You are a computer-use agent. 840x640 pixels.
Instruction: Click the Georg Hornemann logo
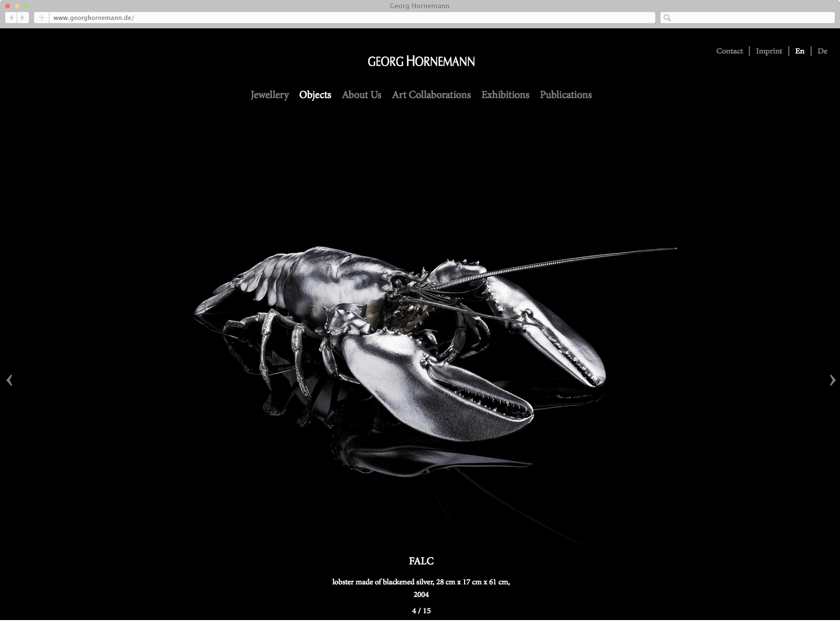[x=421, y=61]
